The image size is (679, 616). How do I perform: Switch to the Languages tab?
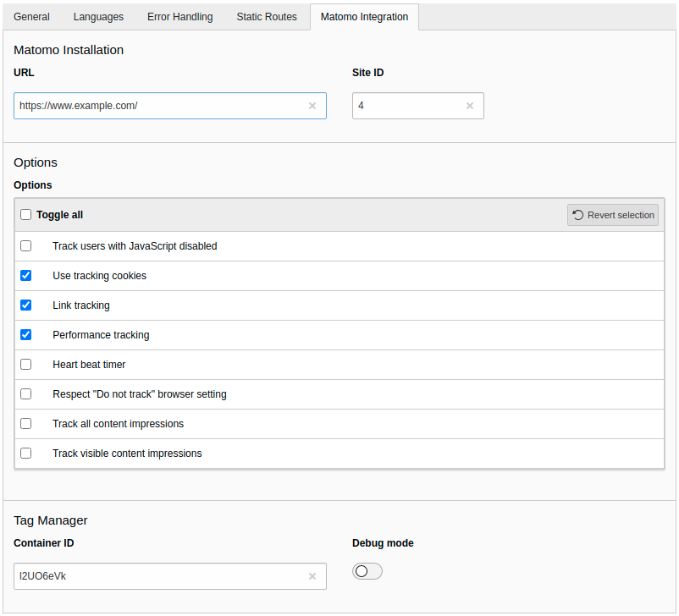[98, 17]
